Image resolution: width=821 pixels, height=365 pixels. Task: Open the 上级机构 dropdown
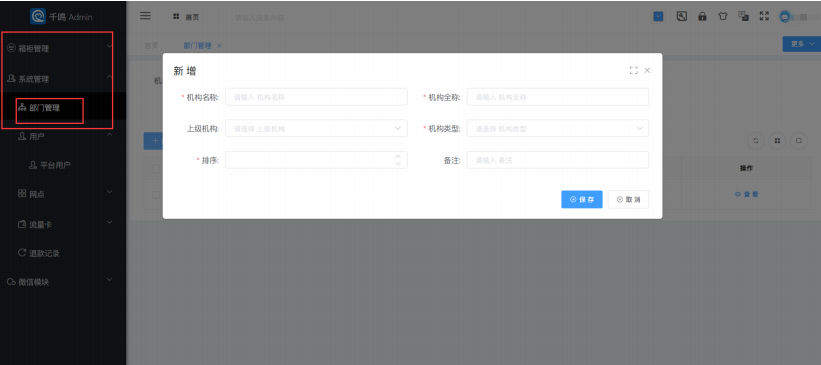coord(316,128)
